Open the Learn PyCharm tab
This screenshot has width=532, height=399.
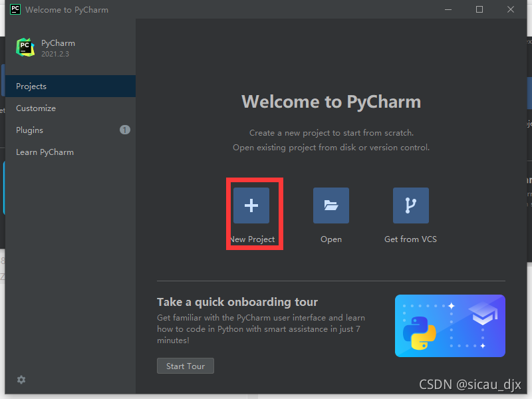click(70, 152)
